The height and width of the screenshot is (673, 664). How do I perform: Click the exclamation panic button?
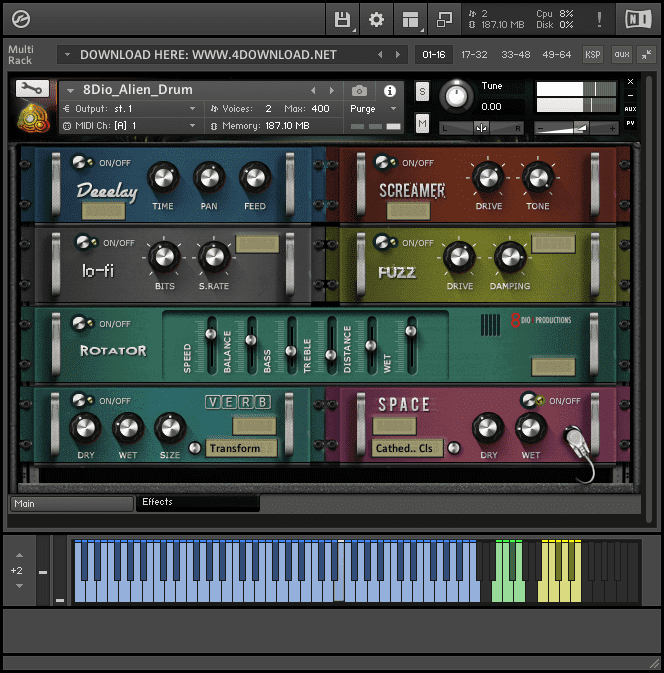click(599, 19)
